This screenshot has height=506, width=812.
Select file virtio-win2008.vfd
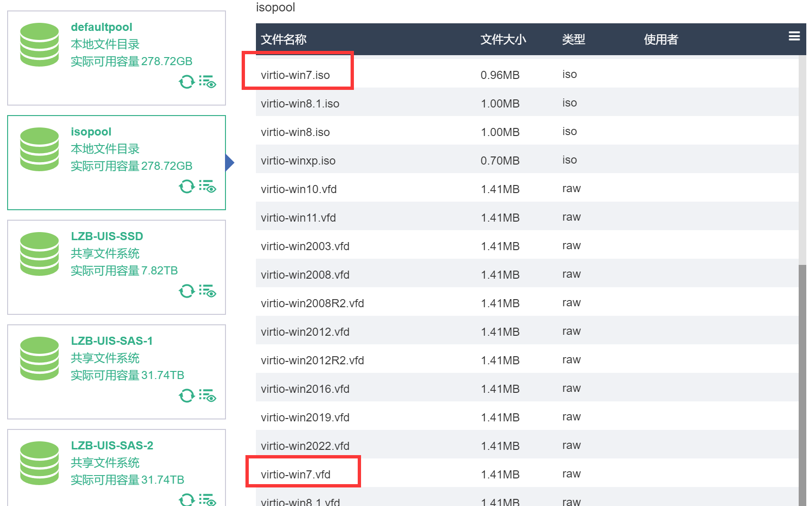point(305,275)
